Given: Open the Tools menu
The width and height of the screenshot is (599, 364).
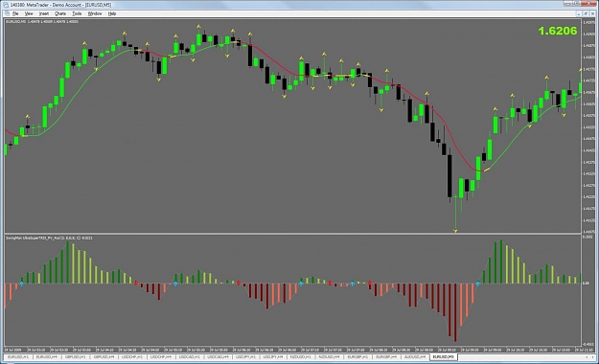Looking at the screenshot, I should (x=77, y=13).
